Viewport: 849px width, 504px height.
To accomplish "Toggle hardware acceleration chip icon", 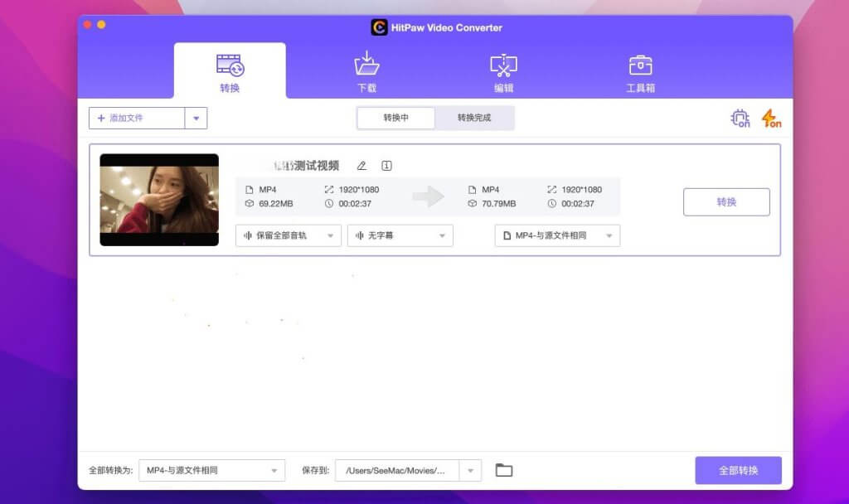I will coord(740,119).
